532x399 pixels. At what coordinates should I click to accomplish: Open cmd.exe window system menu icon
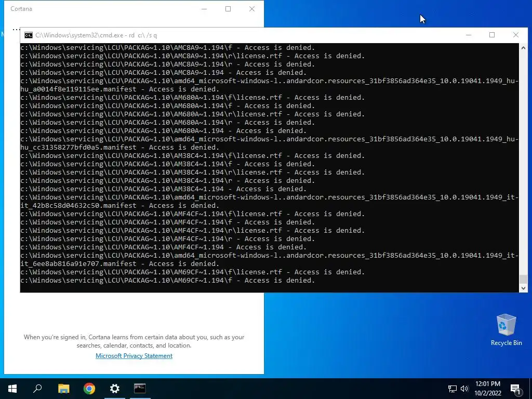click(29, 35)
